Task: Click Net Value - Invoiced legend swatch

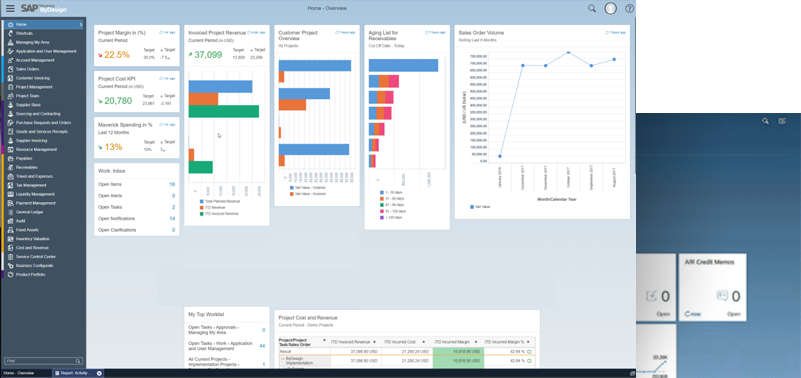Action: coord(292,194)
